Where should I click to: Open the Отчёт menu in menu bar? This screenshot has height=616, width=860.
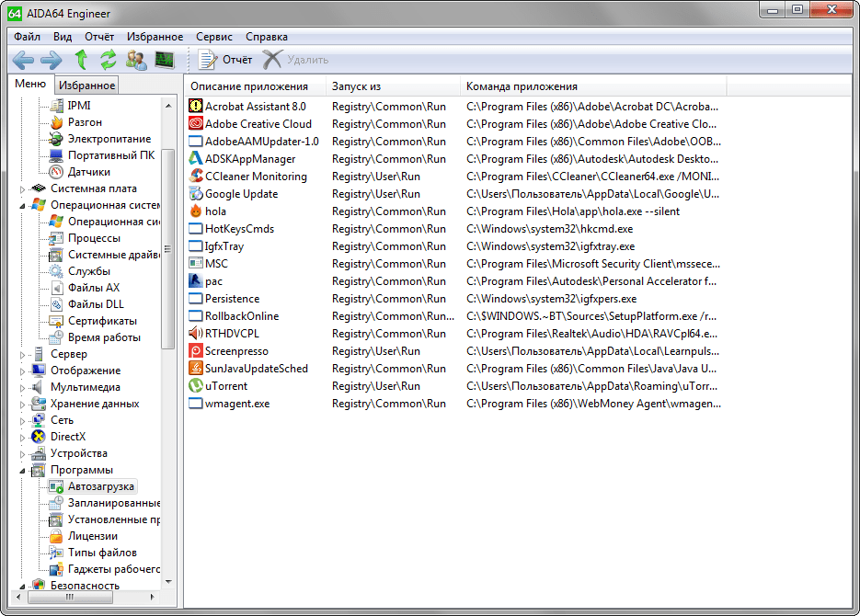click(99, 37)
